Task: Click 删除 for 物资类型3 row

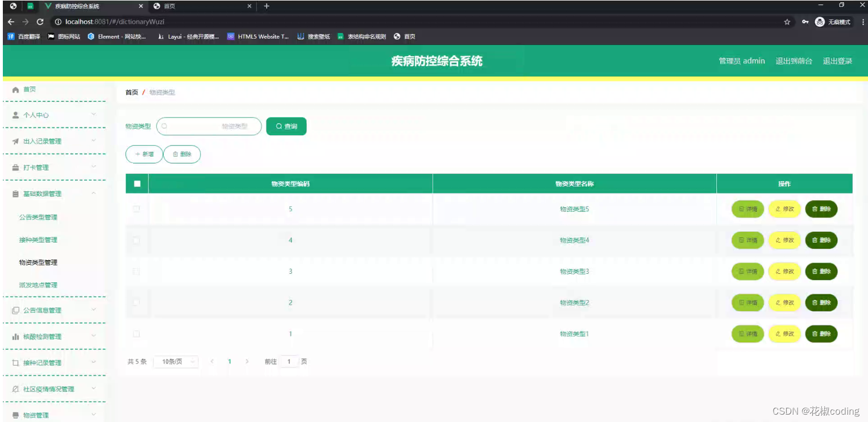Action: pyautogui.click(x=821, y=271)
